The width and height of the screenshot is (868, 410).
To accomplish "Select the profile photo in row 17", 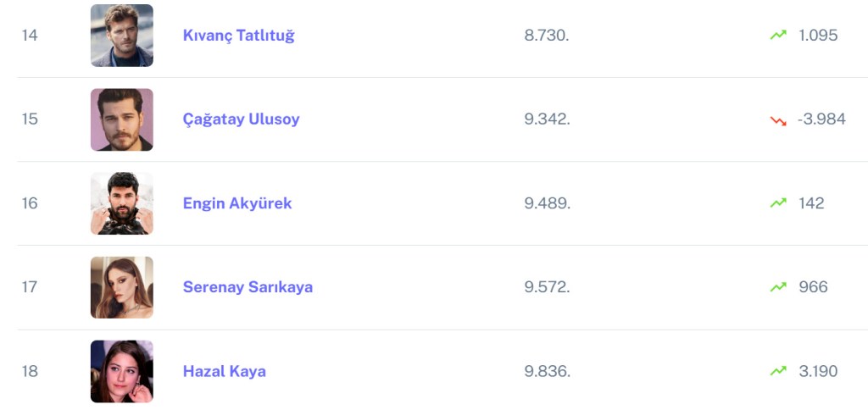I will coord(122,287).
